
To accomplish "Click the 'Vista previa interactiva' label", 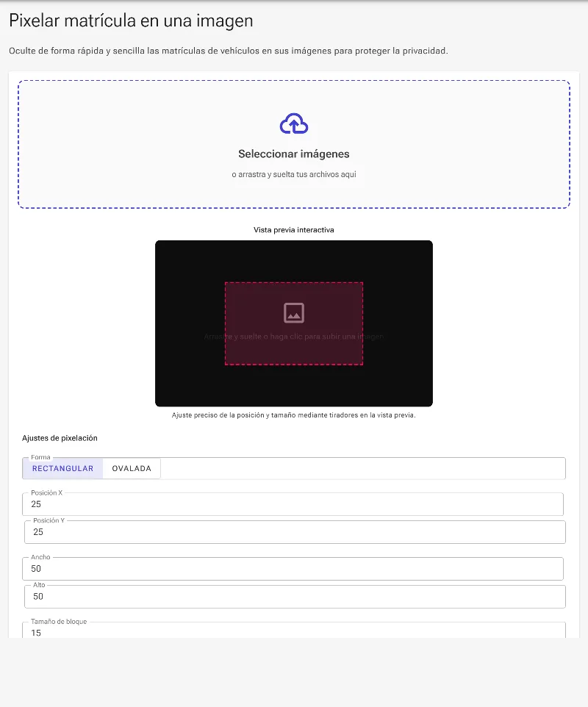I will tap(294, 230).
